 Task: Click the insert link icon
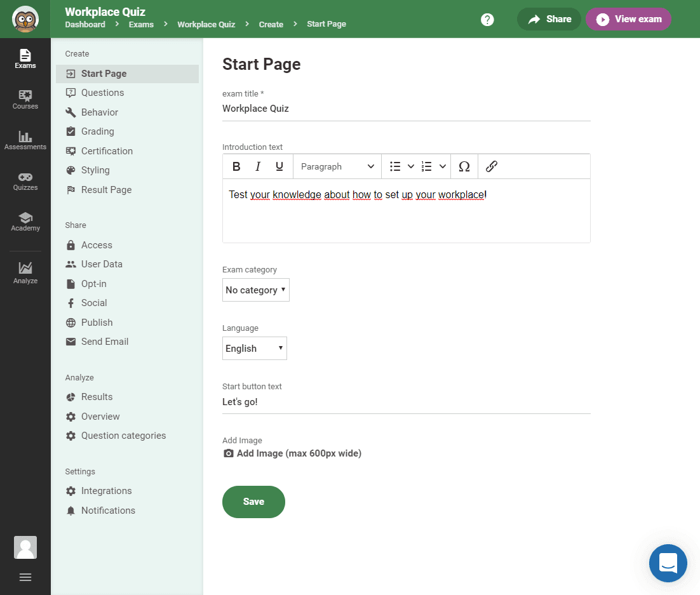pos(491,166)
